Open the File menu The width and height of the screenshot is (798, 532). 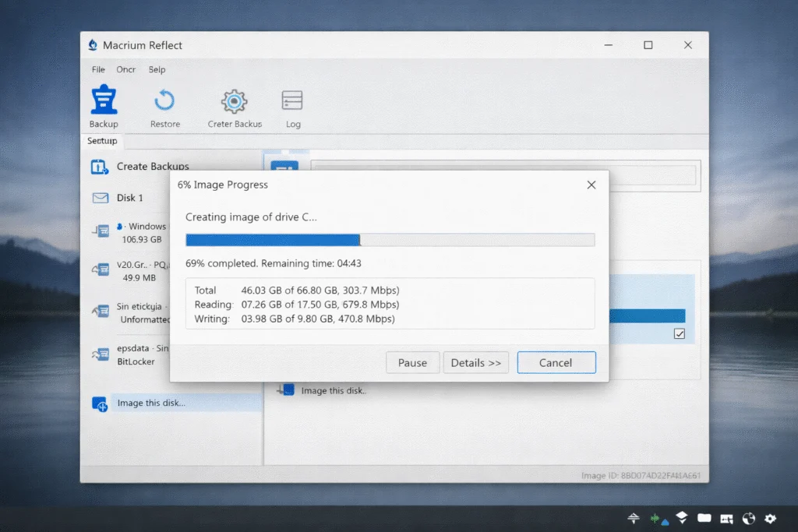(97, 69)
